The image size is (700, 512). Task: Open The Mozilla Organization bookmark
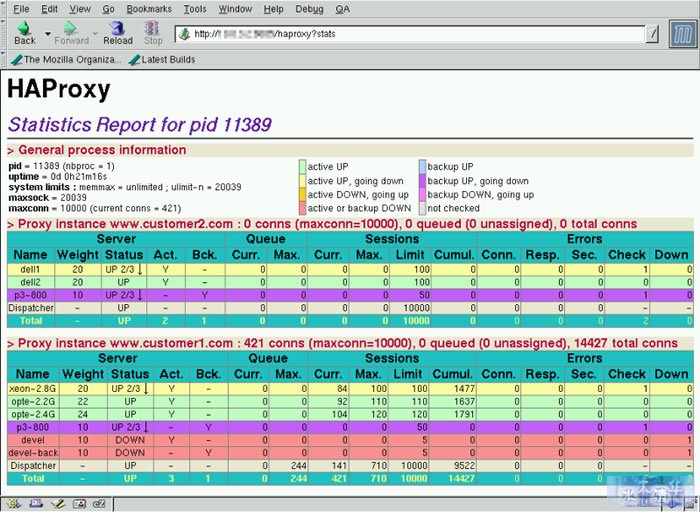66,59
